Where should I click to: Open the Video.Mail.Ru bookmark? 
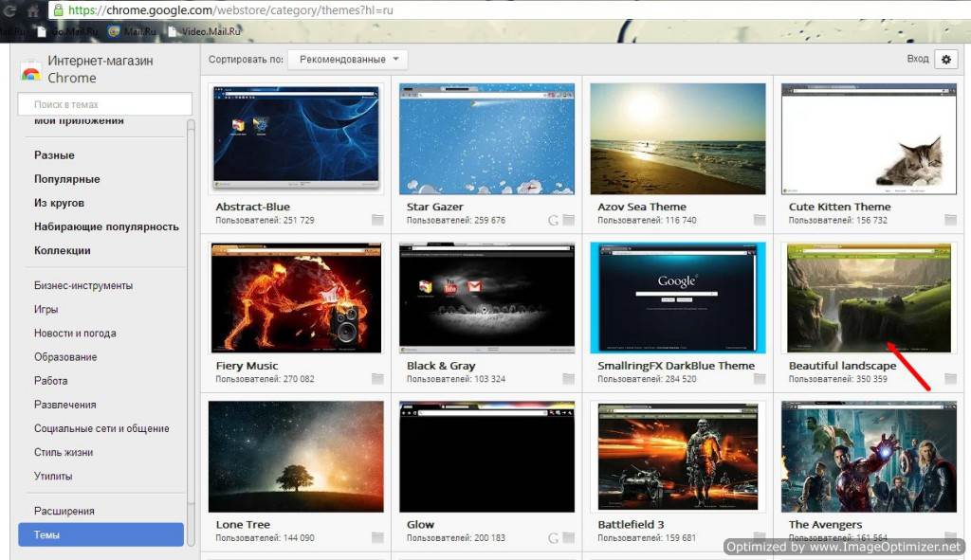(204, 31)
